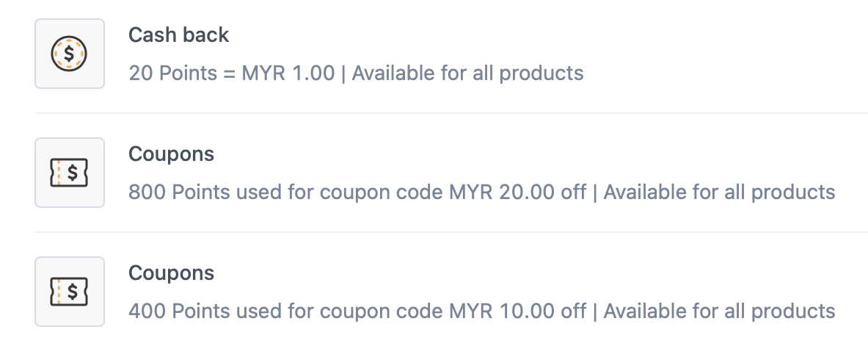Click "Available for all products" in 800 Points row
Image resolution: width=868 pixels, height=346 pixels.
[x=719, y=192]
